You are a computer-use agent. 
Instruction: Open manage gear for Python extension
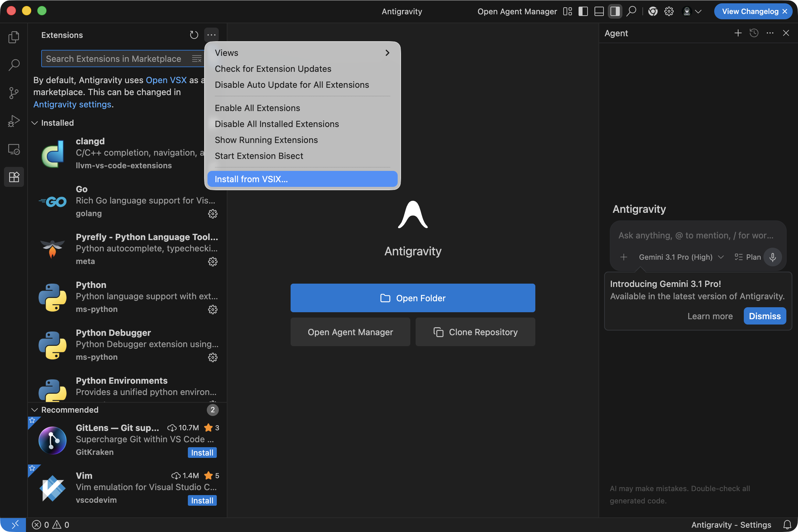[213, 310]
